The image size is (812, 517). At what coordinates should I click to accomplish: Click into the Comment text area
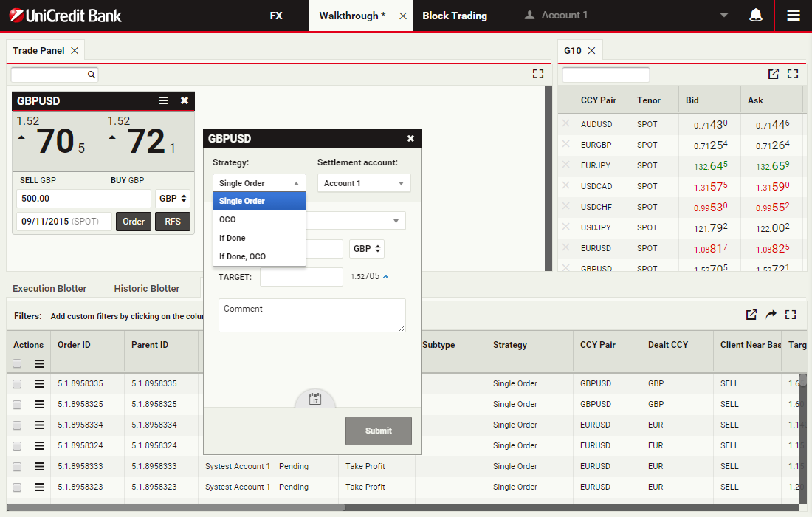point(312,315)
